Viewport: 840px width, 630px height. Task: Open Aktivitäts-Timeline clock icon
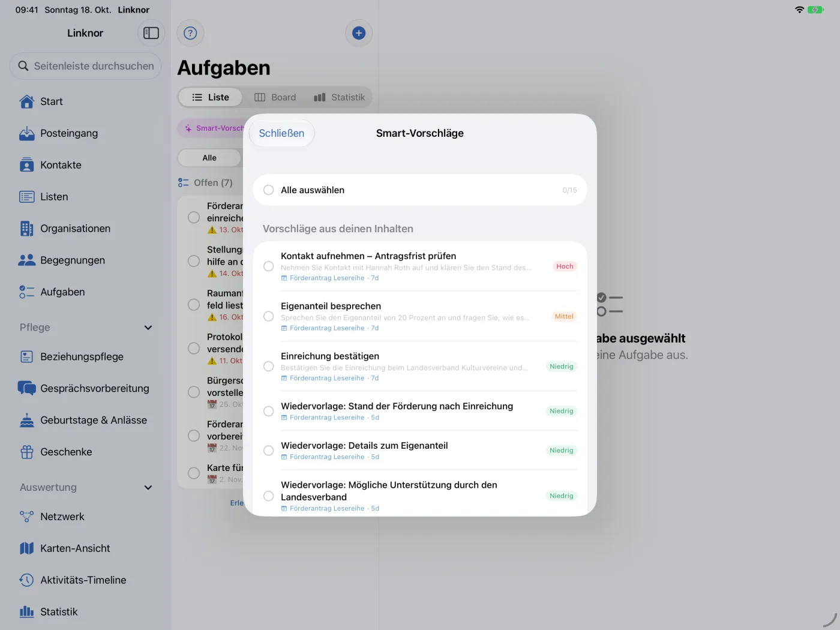click(27, 580)
